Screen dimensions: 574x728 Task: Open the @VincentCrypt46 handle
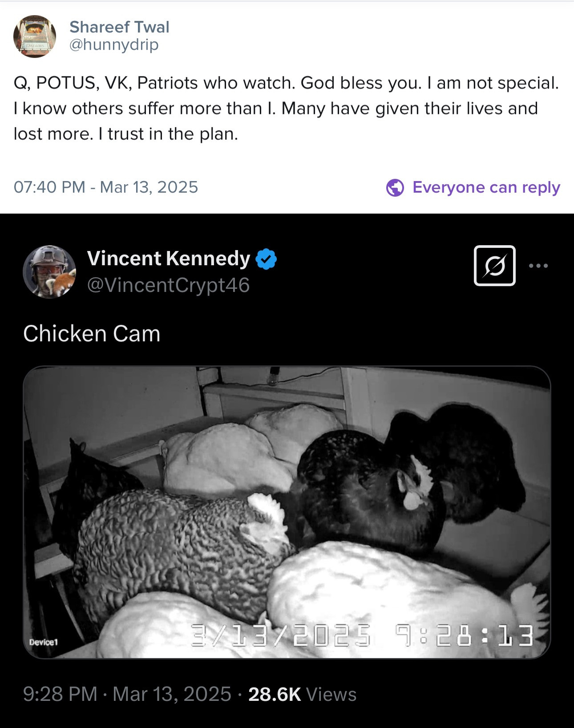click(x=168, y=285)
